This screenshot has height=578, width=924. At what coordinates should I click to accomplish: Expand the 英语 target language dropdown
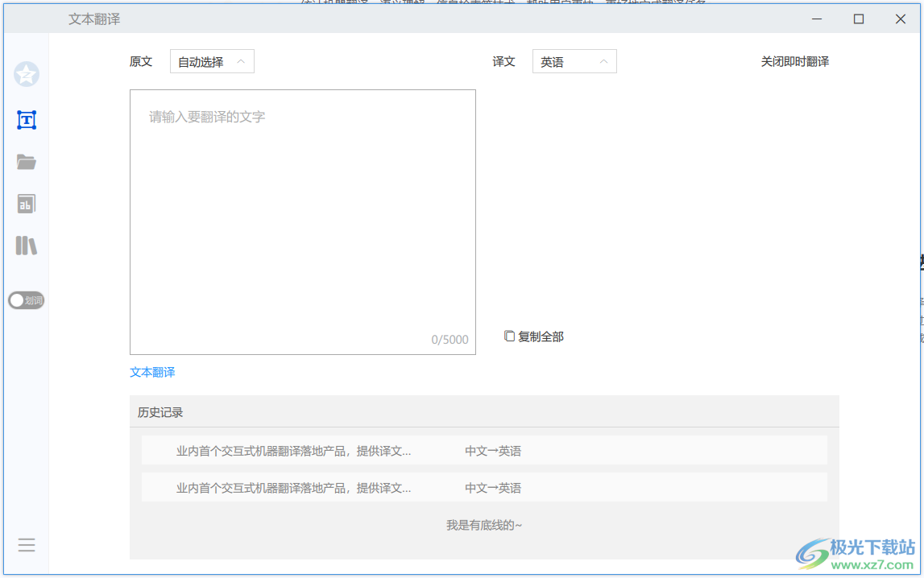[574, 62]
